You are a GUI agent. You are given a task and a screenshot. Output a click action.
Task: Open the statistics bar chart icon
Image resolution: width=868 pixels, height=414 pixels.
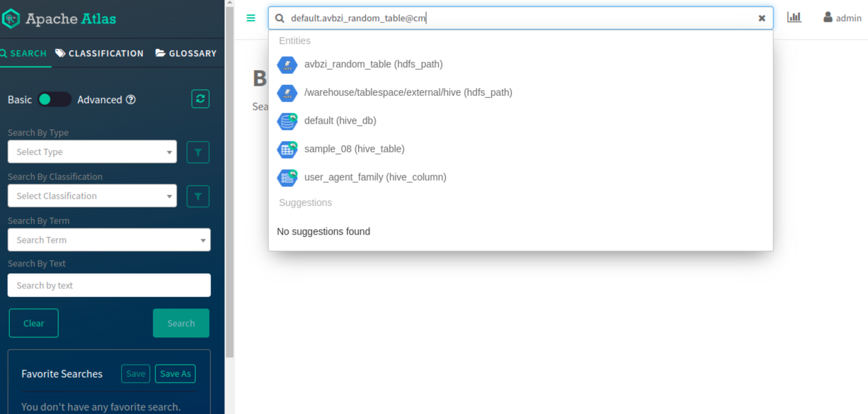pos(794,17)
